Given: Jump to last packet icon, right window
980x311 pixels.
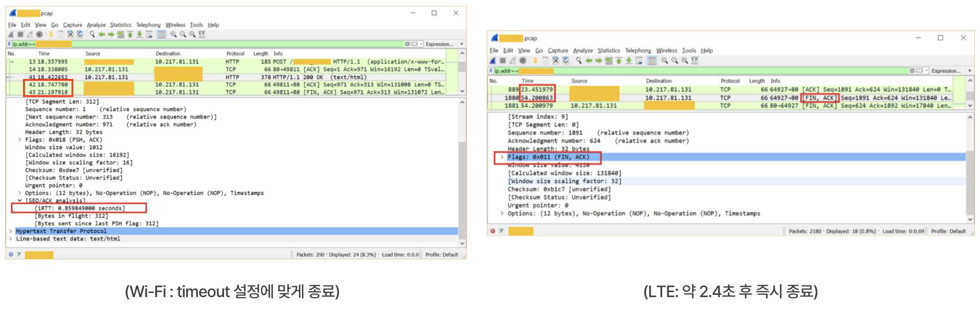Looking at the screenshot, I should click(629, 60).
